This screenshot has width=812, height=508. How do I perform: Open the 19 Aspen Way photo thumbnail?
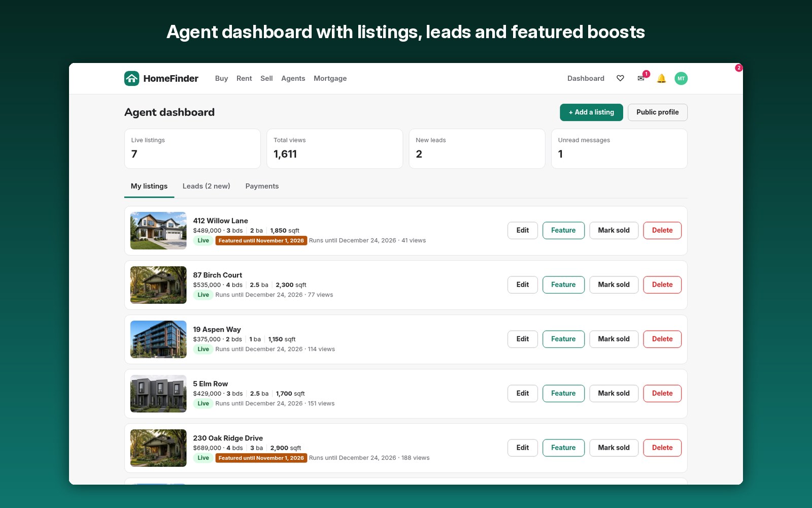coord(158,339)
